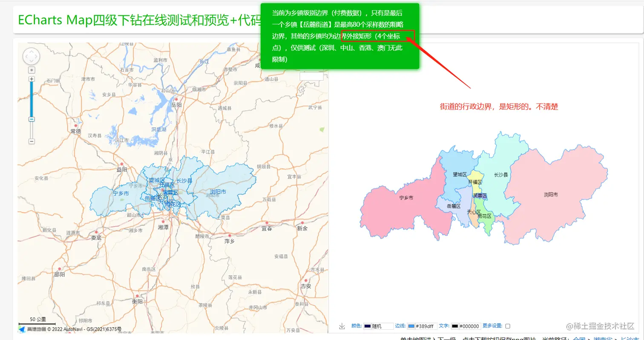
Task: Pan the AMap west with the left arrow
Action: (x=26, y=57)
